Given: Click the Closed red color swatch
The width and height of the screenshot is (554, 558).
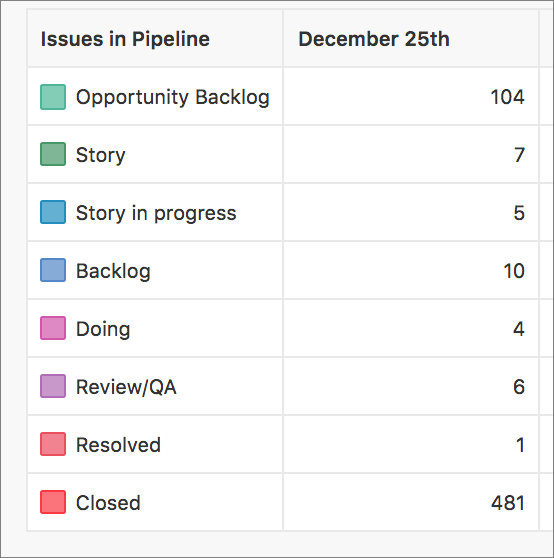Looking at the screenshot, I should (x=53, y=502).
